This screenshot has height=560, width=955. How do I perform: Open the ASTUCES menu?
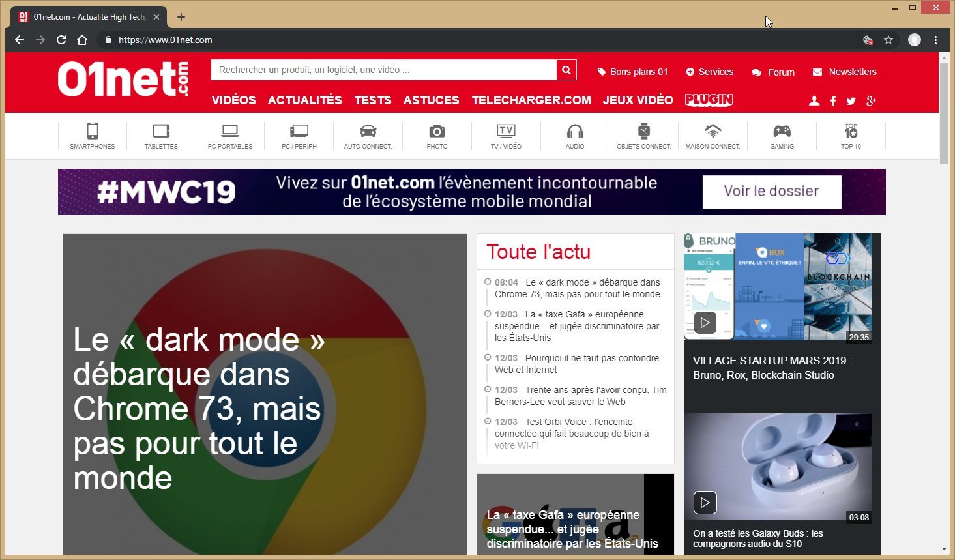[432, 100]
